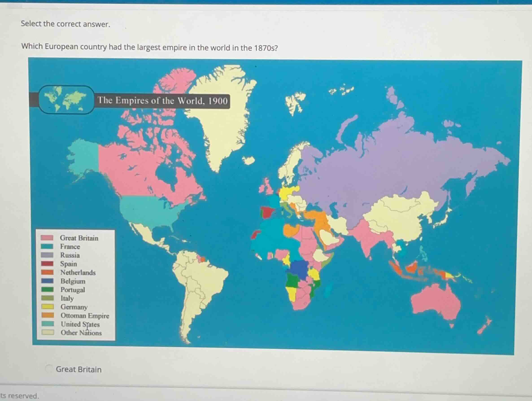Click the 'United States' legend label
This screenshot has height=401, width=532.
pyautogui.click(x=80, y=324)
